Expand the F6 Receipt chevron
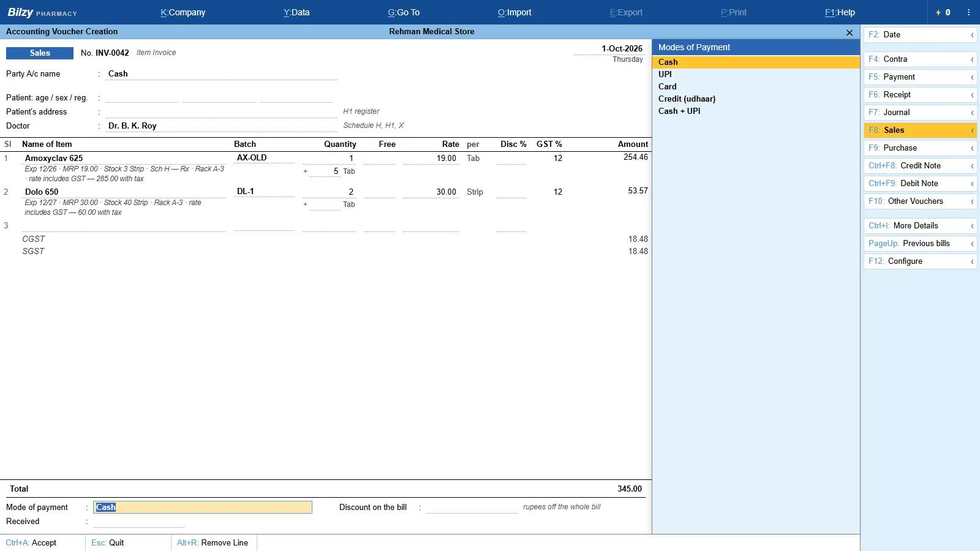The height and width of the screenshot is (551, 980). (972, 95)
